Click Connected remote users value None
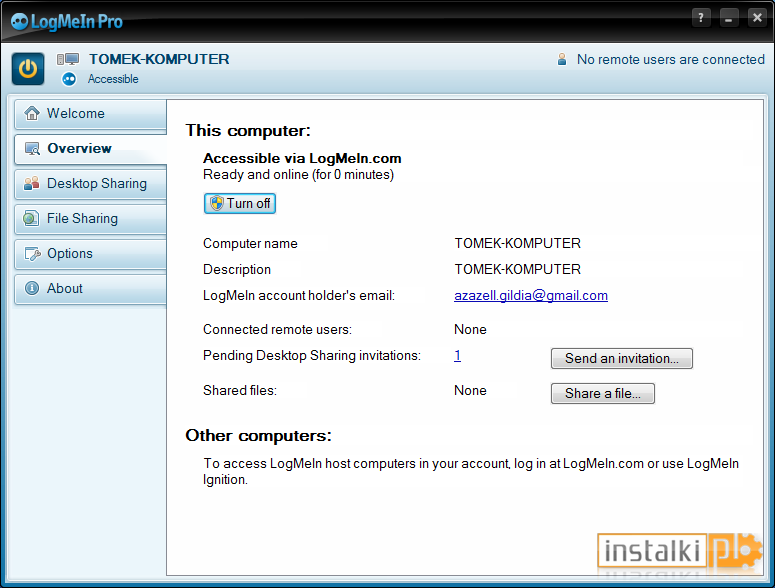The width and height of the screenshot is (775, 588). [x=470, y=330]
